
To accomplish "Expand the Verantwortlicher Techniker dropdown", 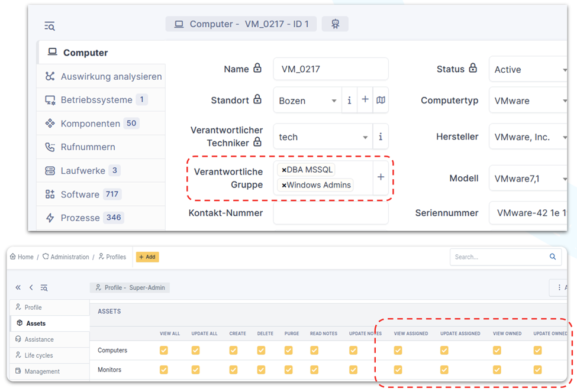I will 365,137.
